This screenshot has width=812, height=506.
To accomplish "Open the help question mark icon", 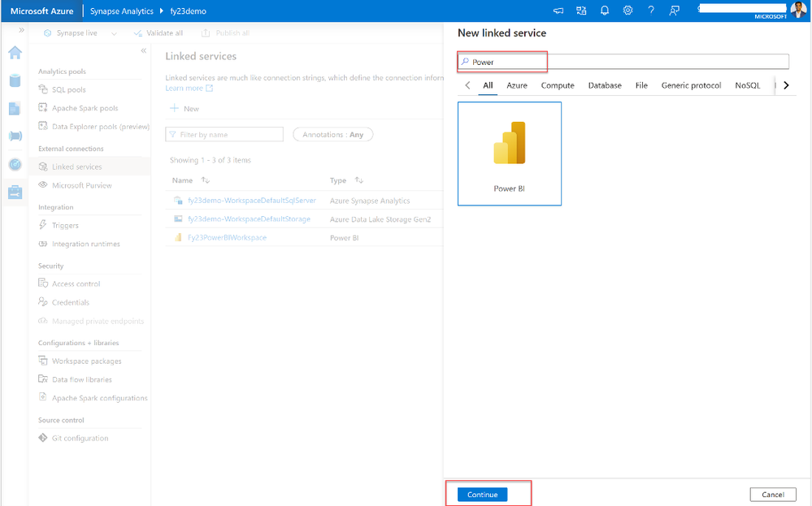I will 651,11.
